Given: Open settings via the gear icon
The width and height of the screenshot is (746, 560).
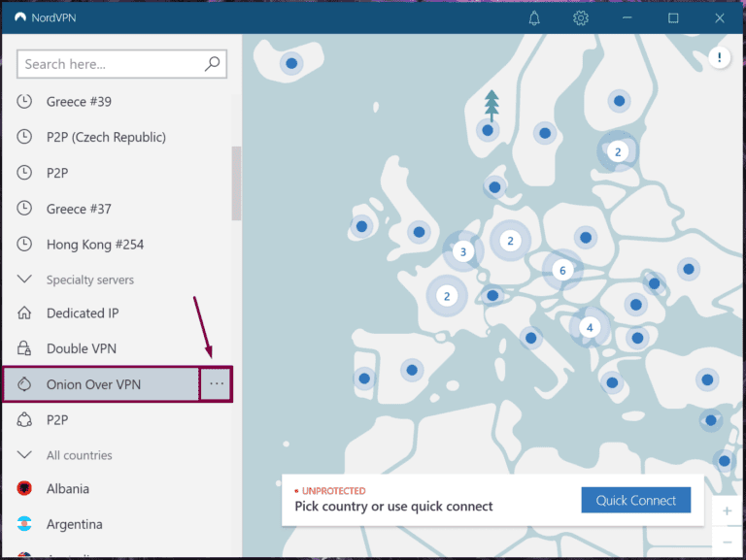Looking at the screenshot, I should [x=581, y=18].
